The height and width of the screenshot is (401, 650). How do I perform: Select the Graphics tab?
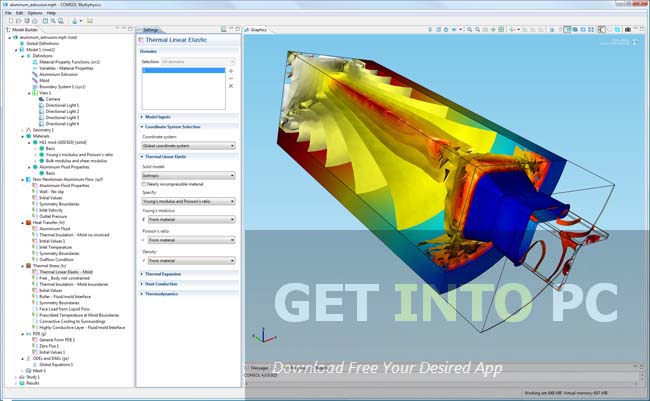click(x=256, y=30)
